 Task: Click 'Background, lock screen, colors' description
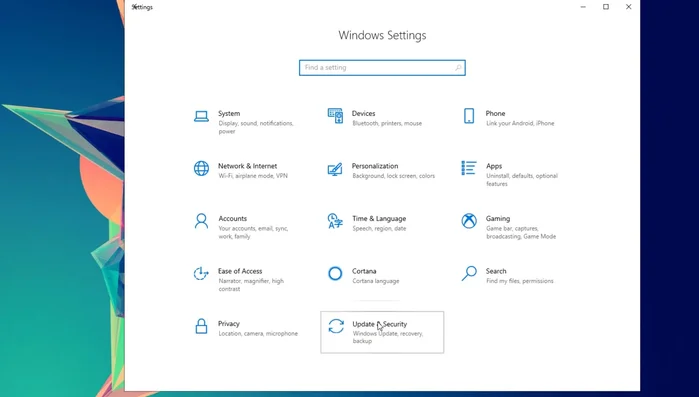[x=394, y=176]
